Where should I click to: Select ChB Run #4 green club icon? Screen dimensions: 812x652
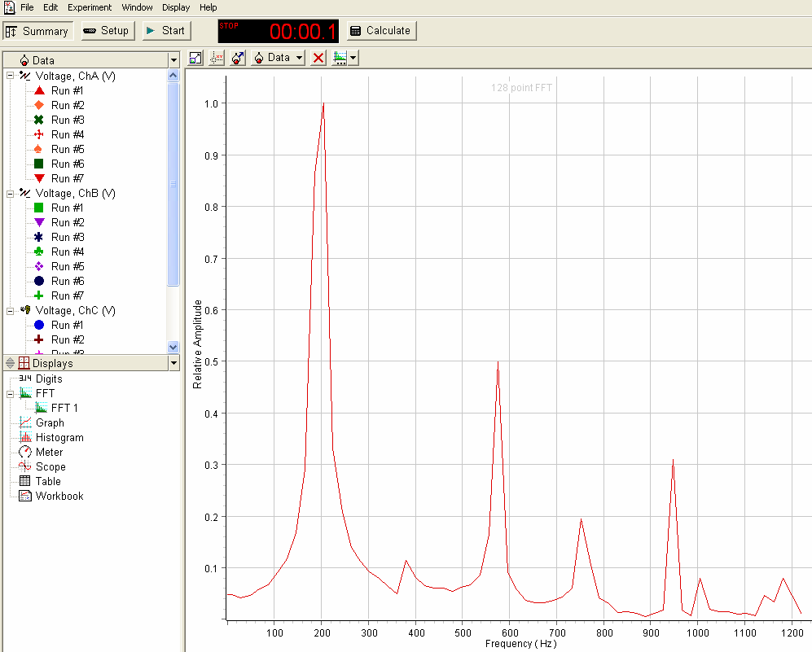point(39,252)
